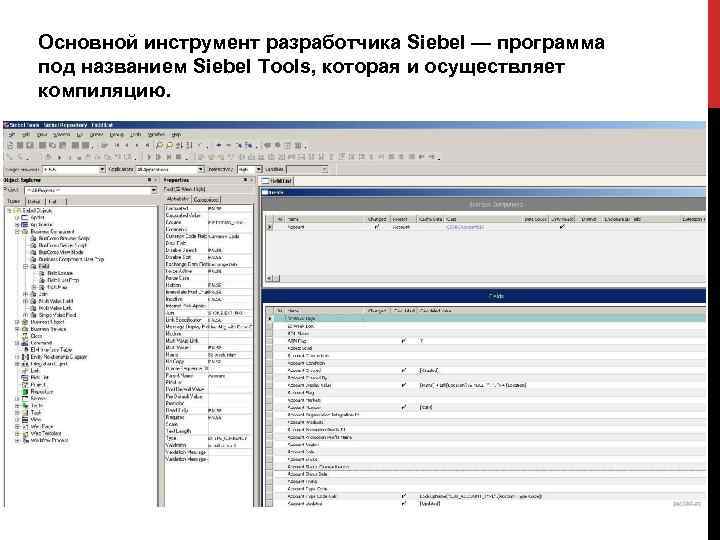Click the New Query toolbar icon
The width and height of the screenshot is (720, 540).
pos(159,146)
